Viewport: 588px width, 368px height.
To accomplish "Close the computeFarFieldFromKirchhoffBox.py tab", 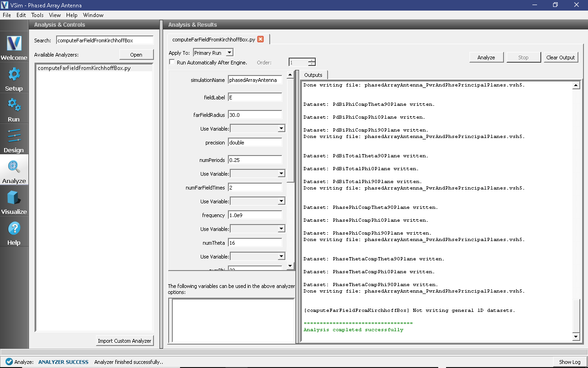I will click(260, 40).
